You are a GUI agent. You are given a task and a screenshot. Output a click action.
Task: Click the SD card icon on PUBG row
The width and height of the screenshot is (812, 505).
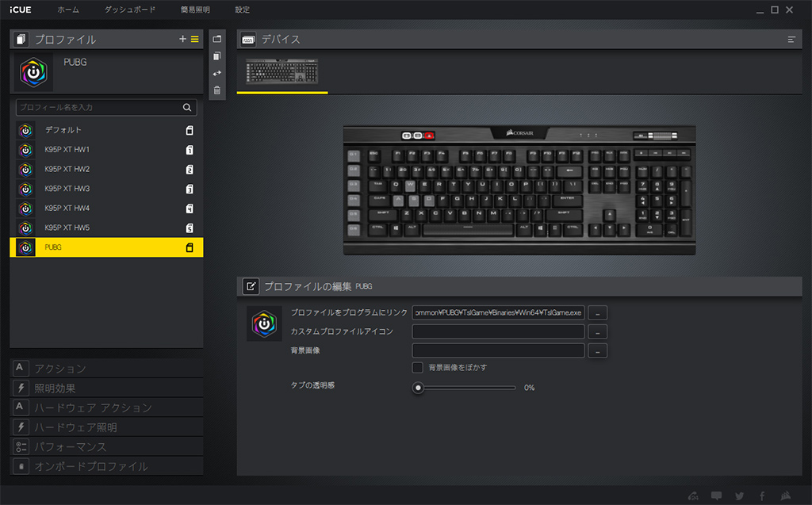coord(190,247)
